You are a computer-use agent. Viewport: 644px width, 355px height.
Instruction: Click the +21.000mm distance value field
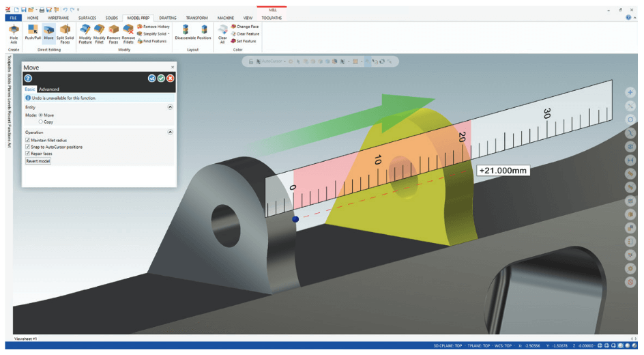(503, 170)
